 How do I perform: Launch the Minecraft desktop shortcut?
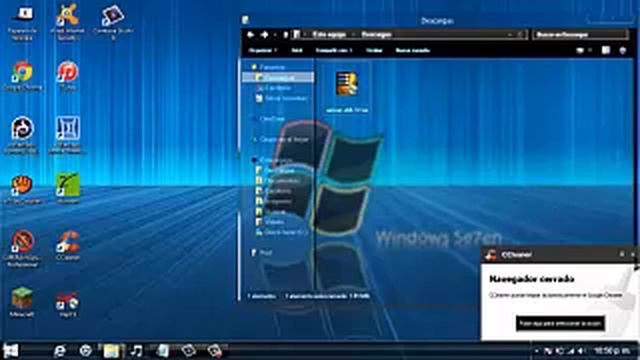pos(22,302)
